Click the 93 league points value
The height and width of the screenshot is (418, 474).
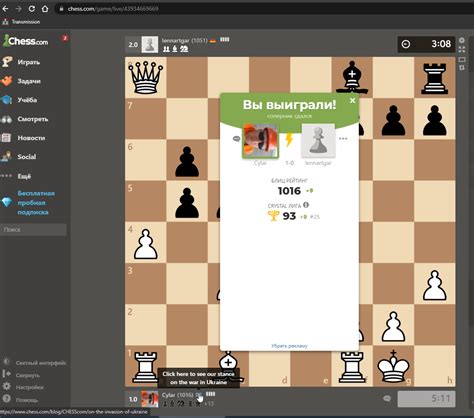click(289, 216)
